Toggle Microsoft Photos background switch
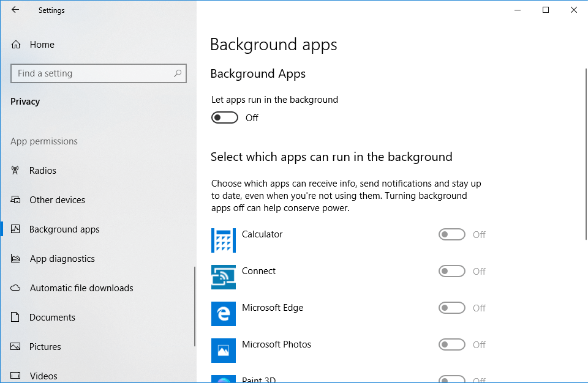Screen dimensions: 588x383 pyautogui.click(x=452, y=345)
